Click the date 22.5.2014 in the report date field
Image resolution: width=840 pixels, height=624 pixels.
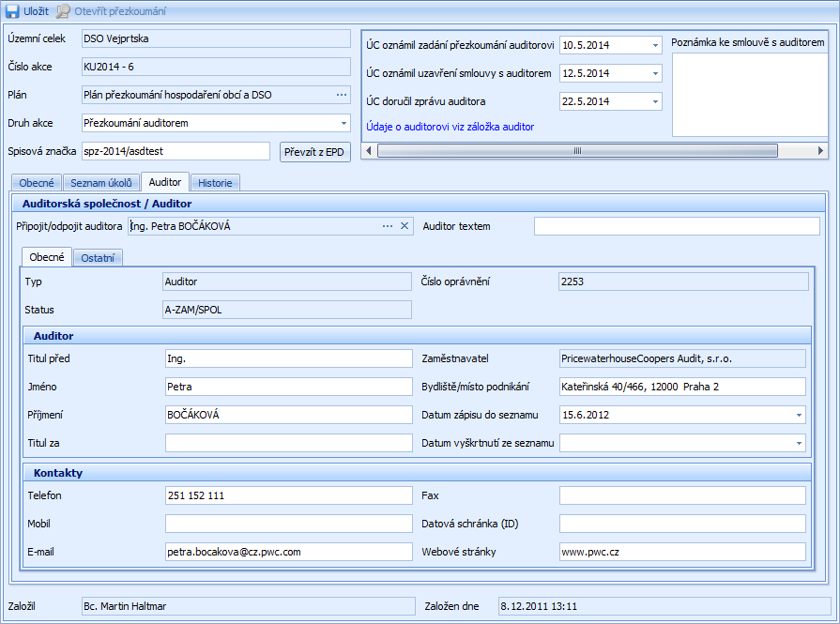pyautogui.click(x=586, y=101)
